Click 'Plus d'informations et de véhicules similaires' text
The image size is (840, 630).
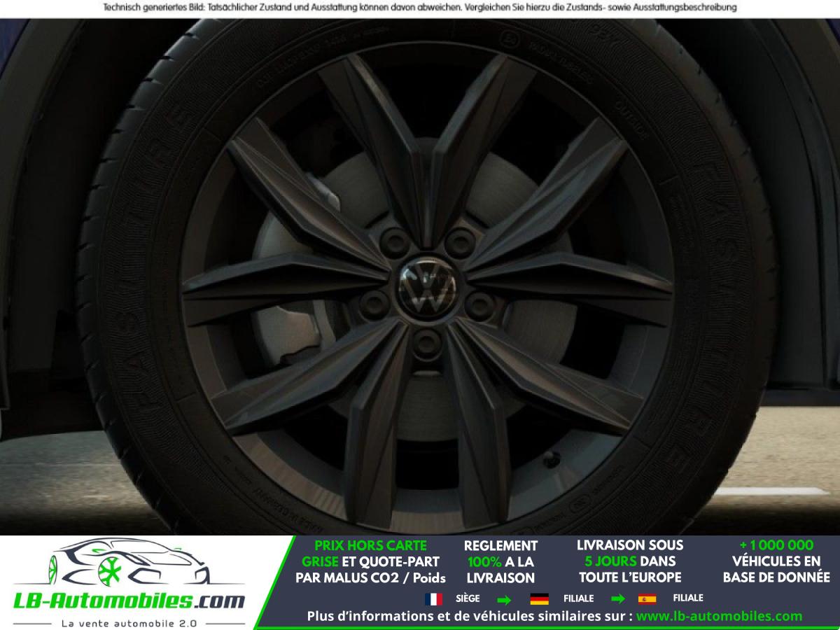[x=470, y=616]
